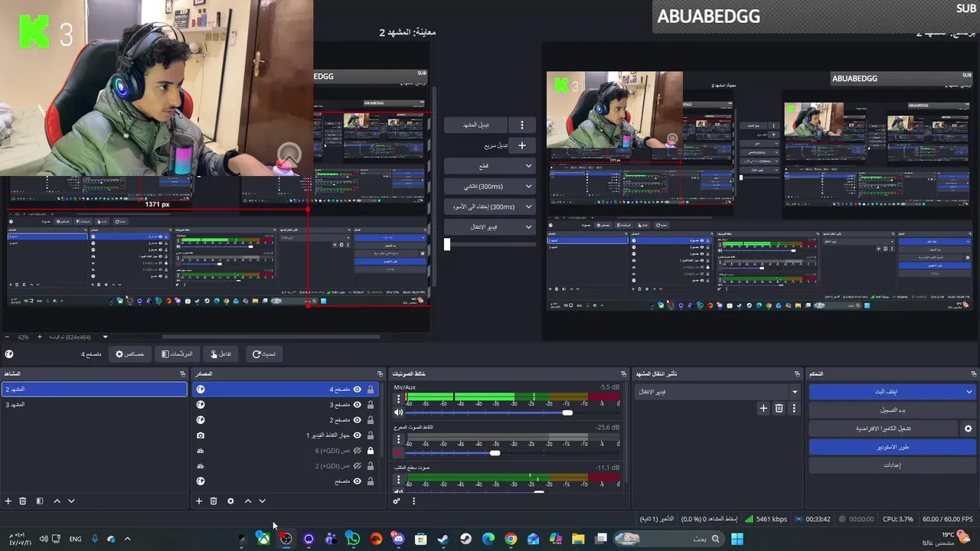Open Filters button in source toolbar
Viewport: 980px width, 551px height.
click(176, 354)
